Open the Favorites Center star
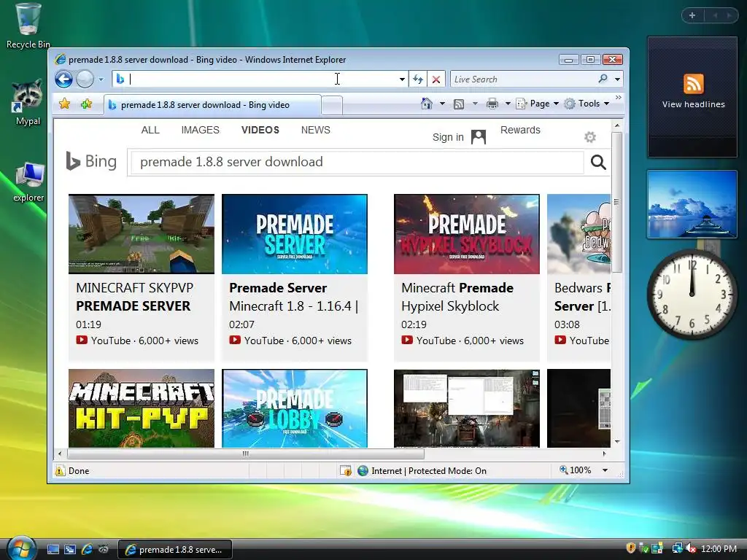Viewport: 747px width, 560px height. point(65,104)
